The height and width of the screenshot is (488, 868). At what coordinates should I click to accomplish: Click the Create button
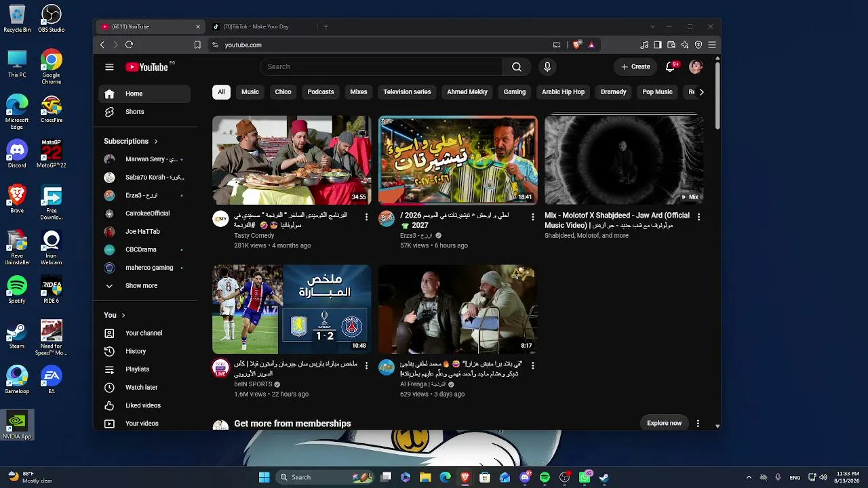pos(636,66)
